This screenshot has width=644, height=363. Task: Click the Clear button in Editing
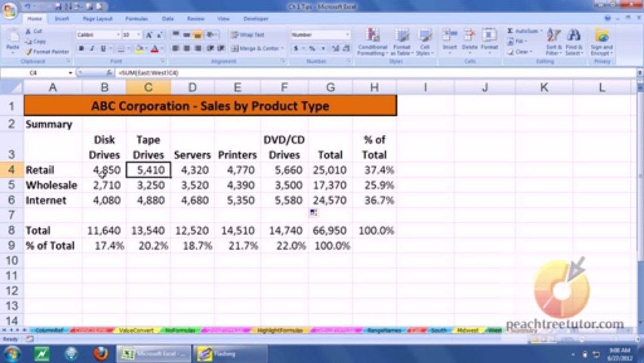tap(519, 51)
